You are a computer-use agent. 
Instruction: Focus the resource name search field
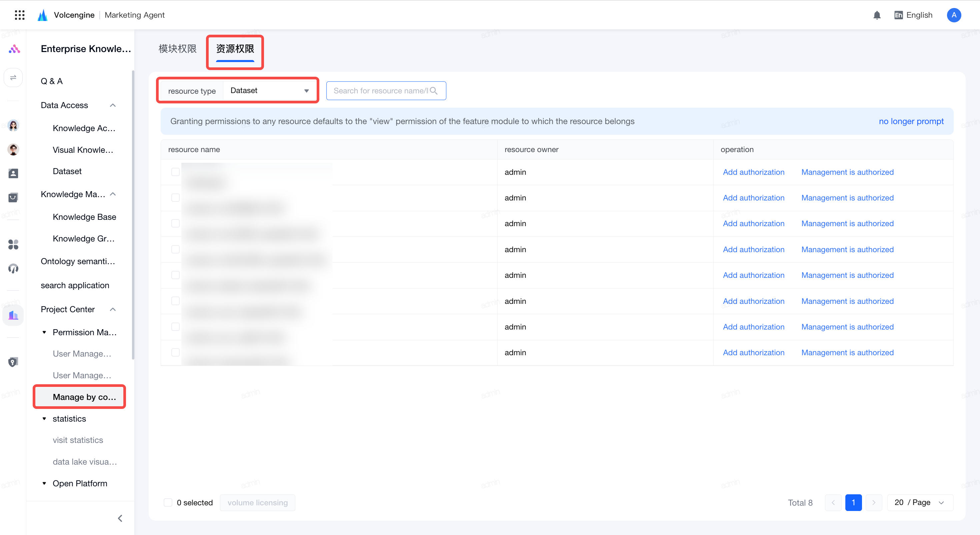click(380, 91)
